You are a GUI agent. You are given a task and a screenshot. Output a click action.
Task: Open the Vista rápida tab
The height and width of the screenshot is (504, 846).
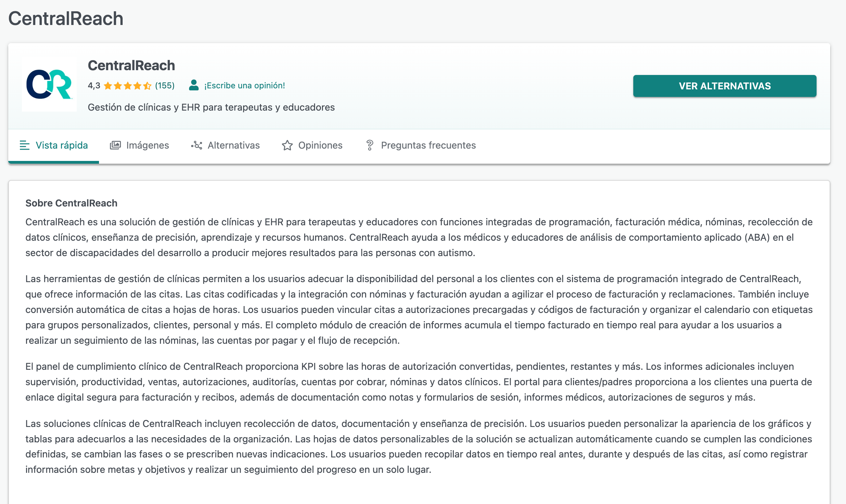(x=62, y=145)
